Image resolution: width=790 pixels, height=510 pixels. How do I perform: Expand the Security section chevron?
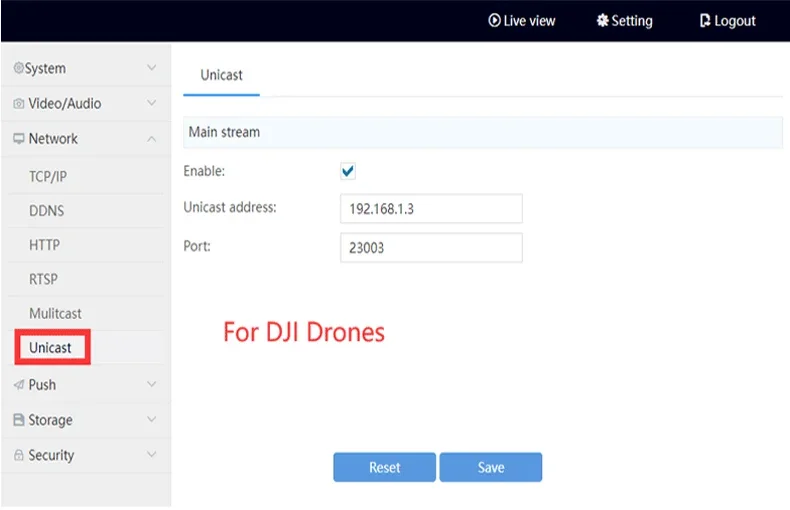coord(151,455)
